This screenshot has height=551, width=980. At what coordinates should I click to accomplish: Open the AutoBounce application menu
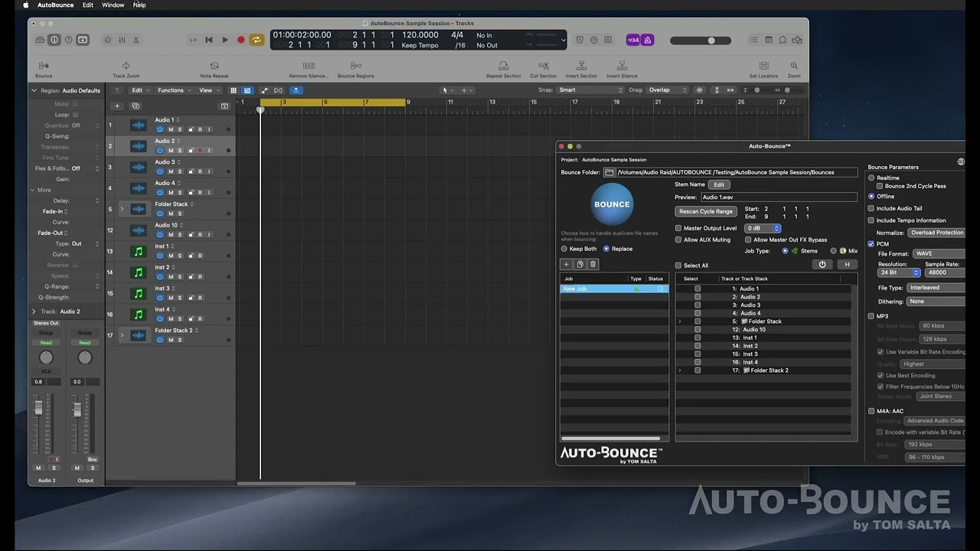point(56,5)
